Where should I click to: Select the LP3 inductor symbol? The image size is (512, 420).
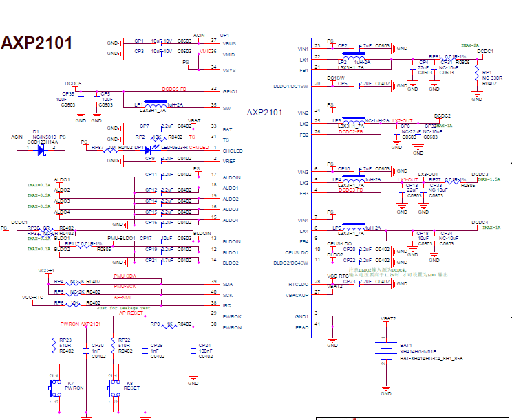point(353,121)
